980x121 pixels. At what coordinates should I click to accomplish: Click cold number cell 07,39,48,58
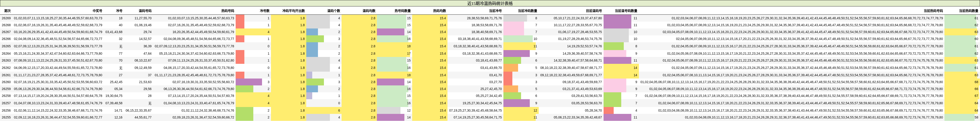pyautogui.click(x=114, y=103)
